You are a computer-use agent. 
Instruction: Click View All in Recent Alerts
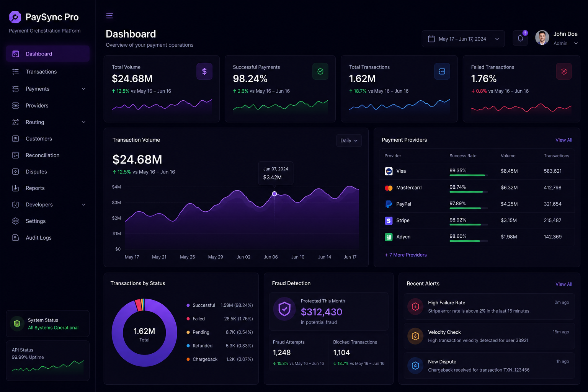pyautogui.click(x=564, y=284)
